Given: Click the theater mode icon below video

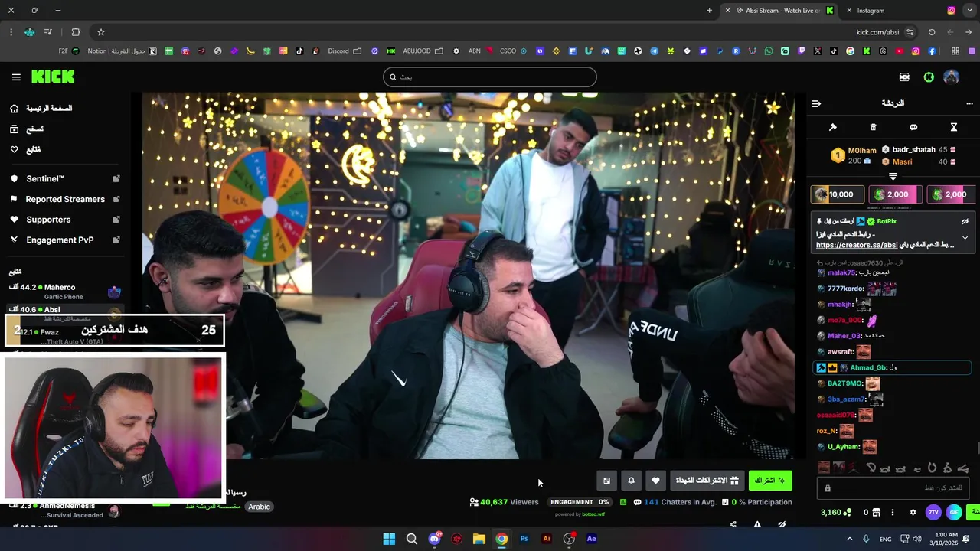Looking at the screenshot, I should tap(607, 481).
